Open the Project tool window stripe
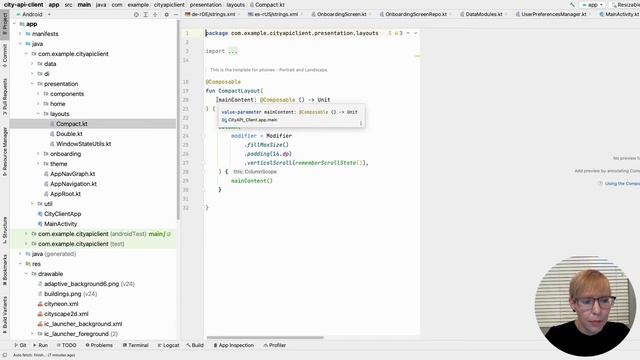Viewport: 640px width, 360px height. tap(5, 25)
